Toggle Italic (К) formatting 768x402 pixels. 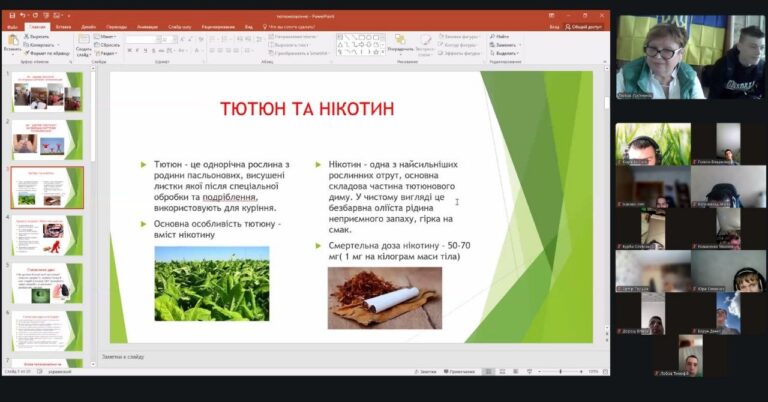point(138,51)
